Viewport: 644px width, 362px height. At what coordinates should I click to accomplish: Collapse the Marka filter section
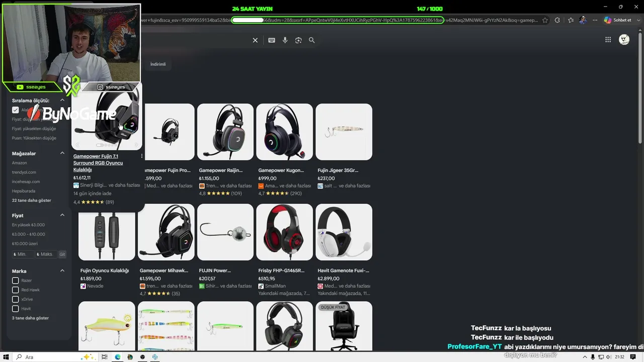(62, 271)
